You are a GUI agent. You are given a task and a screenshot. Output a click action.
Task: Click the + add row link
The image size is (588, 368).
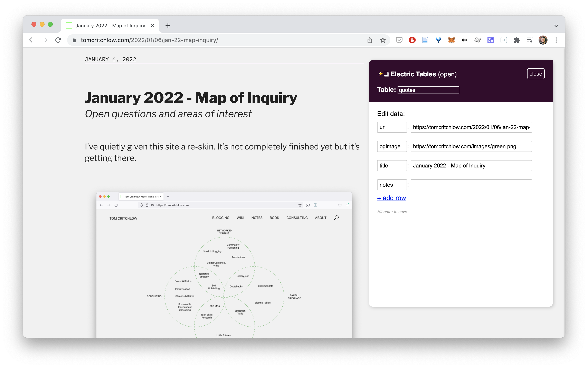tap(391, 198)
